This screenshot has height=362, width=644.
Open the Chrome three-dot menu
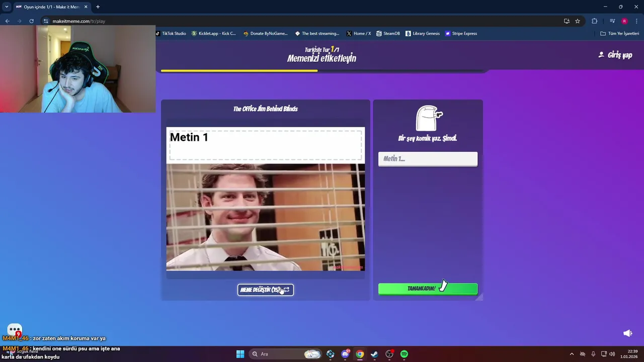[637, 21]
